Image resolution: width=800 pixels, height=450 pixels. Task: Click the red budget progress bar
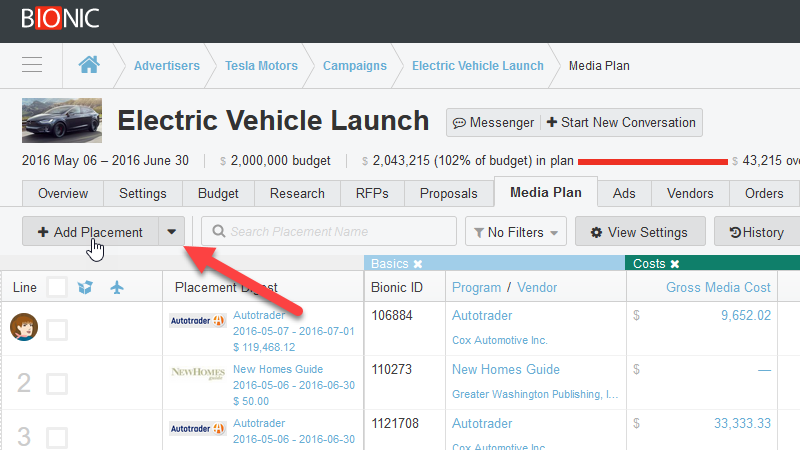(653, 162)
